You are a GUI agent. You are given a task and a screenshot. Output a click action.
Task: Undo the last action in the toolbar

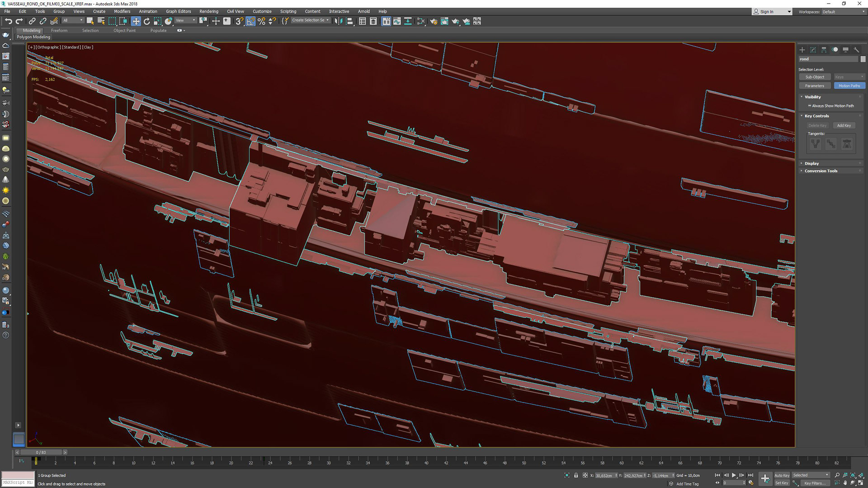click(x=8, y=21)
